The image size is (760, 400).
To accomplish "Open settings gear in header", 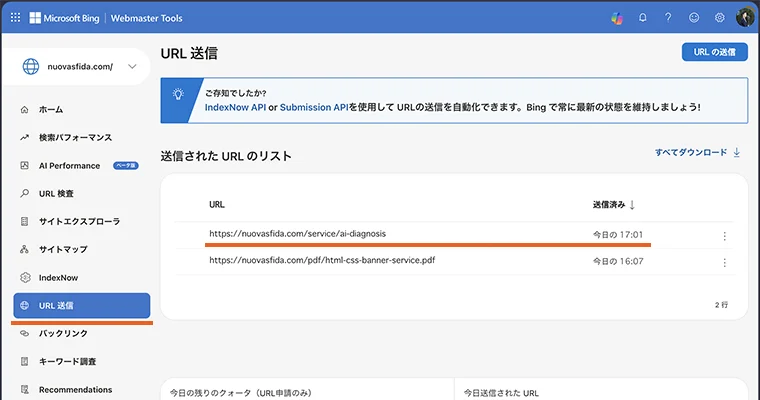I will coord(720,18).
